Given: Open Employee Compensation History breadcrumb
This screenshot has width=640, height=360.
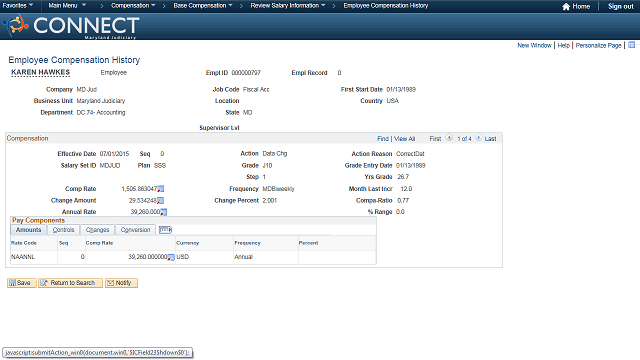Looking at the screenshot, I should click(x=386, y=6).
